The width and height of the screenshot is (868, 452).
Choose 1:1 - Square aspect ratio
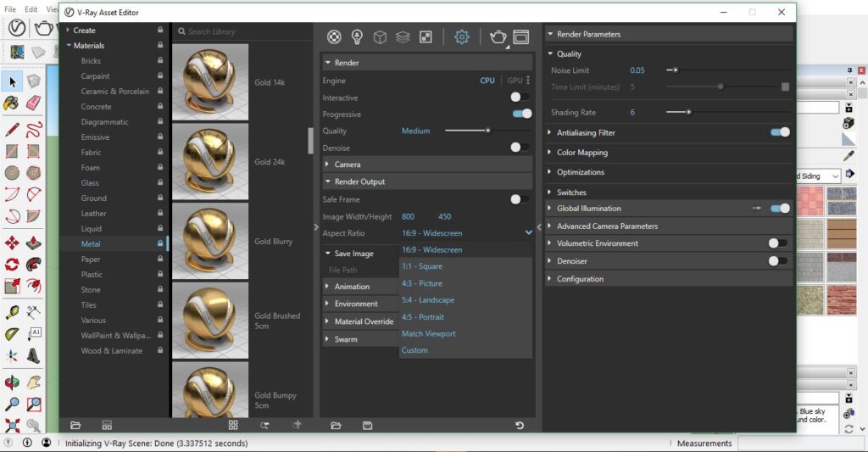[465, 266]
